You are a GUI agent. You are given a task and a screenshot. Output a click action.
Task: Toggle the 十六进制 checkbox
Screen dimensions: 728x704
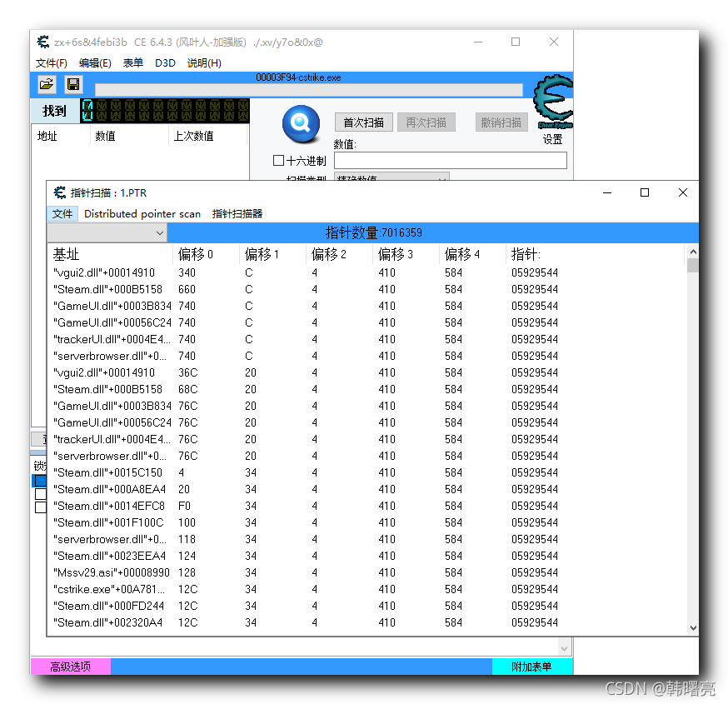278,161
